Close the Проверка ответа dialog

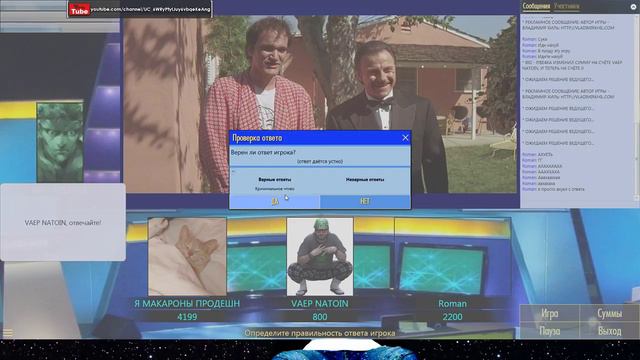(405, 138)
